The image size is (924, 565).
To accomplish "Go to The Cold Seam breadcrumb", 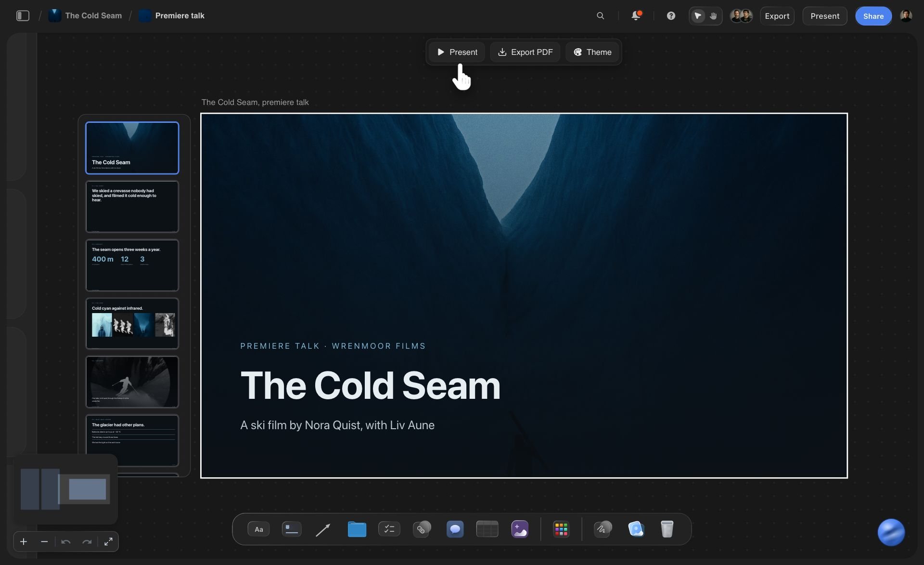I will 86,16.
